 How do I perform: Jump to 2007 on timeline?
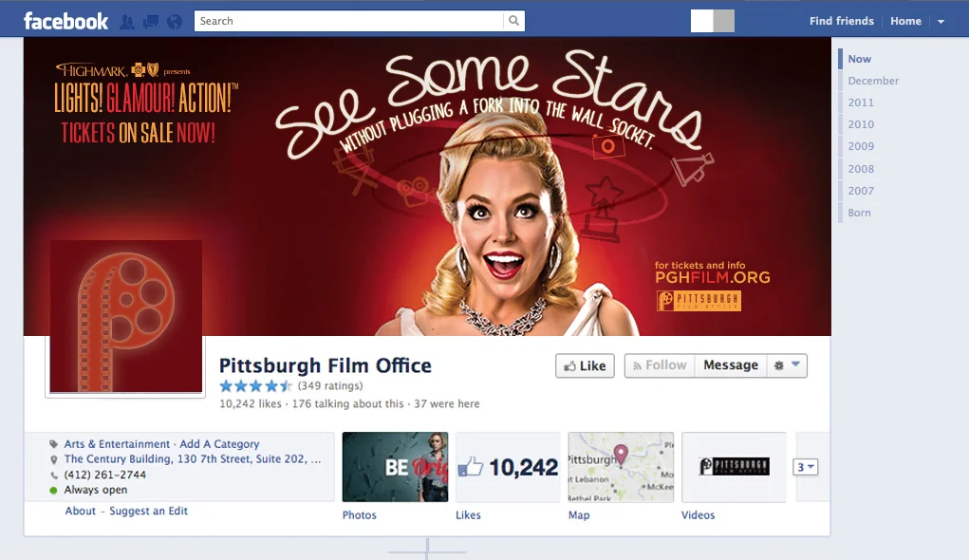861,191
